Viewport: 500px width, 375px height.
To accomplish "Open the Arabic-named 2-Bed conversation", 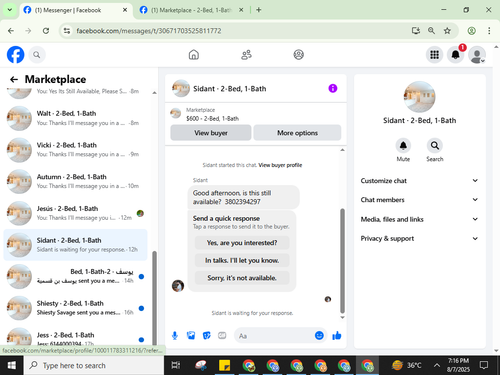I will [x=75, y=276].
